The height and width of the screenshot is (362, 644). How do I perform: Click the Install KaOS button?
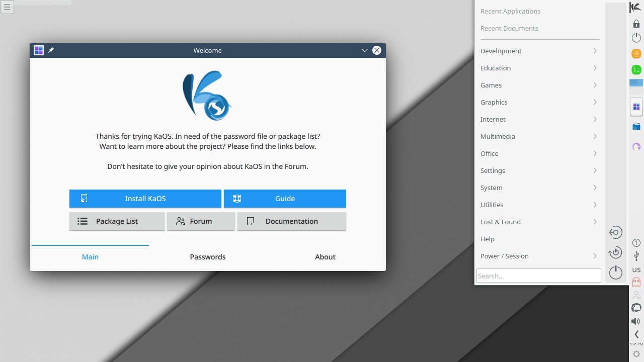145,198
